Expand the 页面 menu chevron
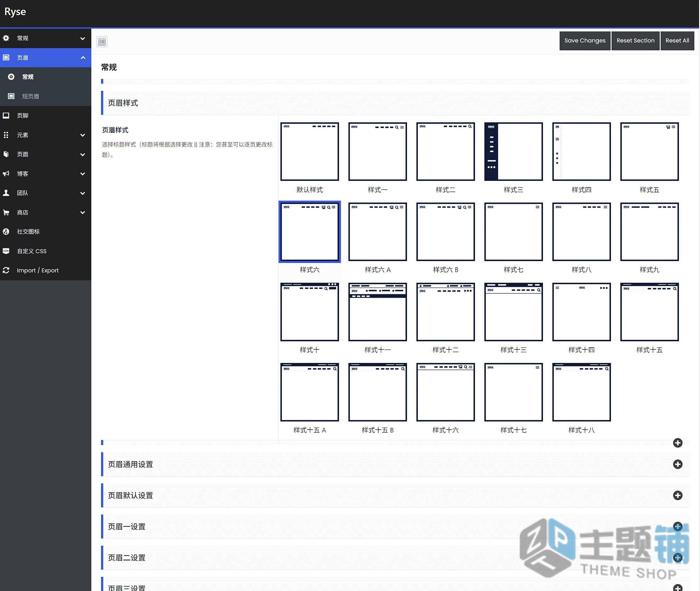700x591 pixels. (82, 154)
